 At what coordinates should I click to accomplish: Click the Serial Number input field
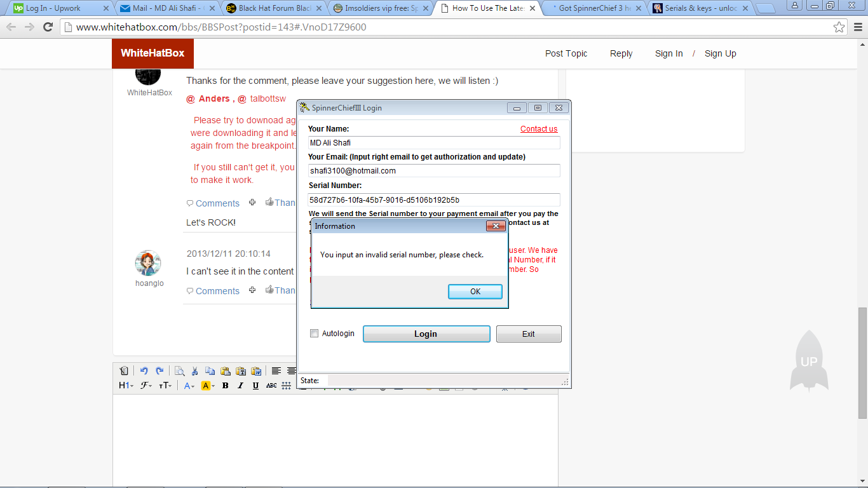(x=433, y=200)
